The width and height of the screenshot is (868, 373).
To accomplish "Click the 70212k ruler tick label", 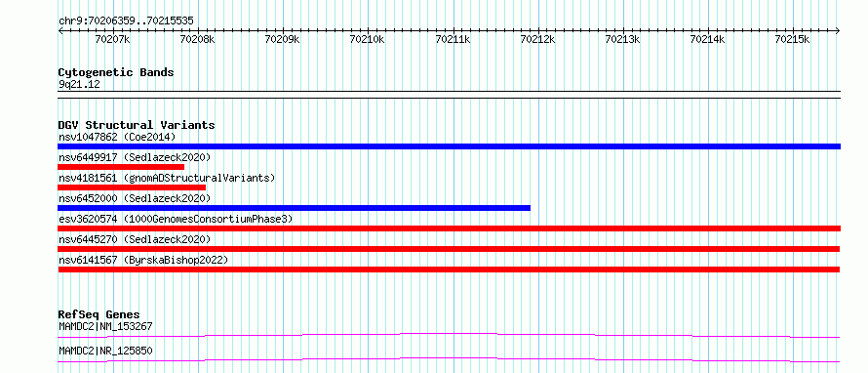I will [537, 39].
